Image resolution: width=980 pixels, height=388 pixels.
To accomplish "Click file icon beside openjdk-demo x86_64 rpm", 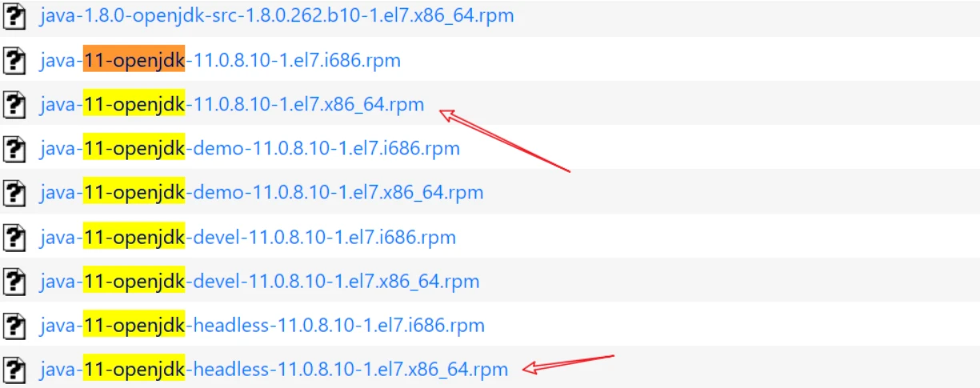I will point(14,193).
